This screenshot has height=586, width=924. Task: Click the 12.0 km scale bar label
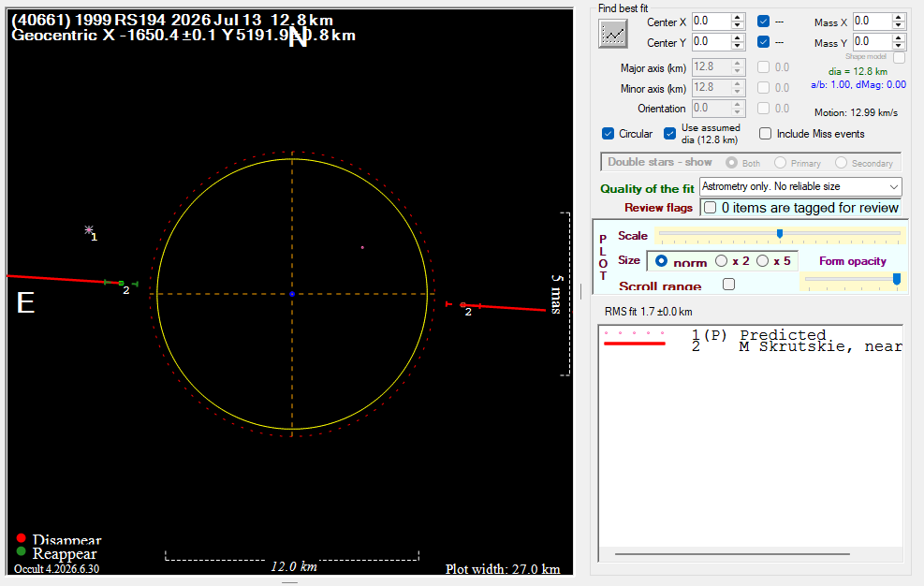click(x=293, y=566)
